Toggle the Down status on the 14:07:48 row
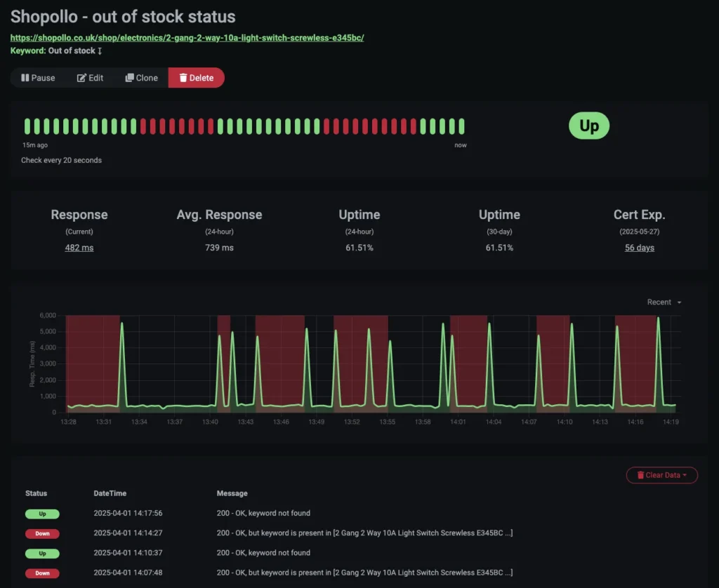Image resolution: width=719 pixels, height=588 pixels. (x=42, y=573)
